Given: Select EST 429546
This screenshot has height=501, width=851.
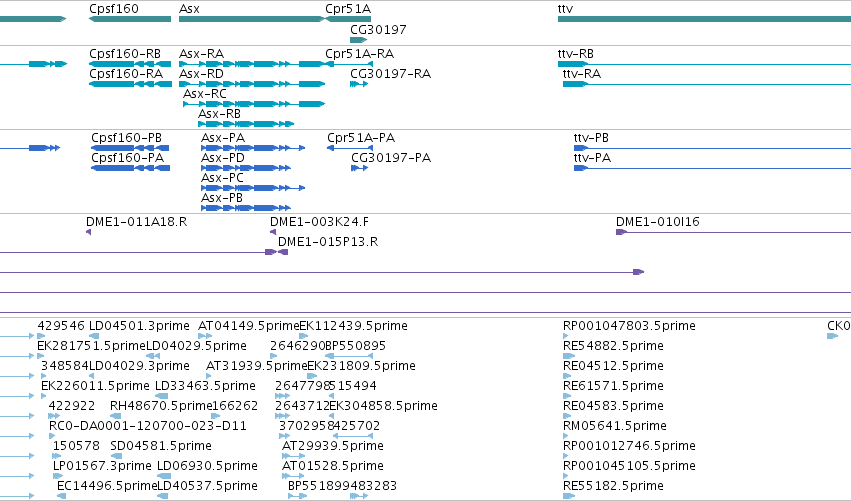Looking at the screenshot, I should 61,326.
